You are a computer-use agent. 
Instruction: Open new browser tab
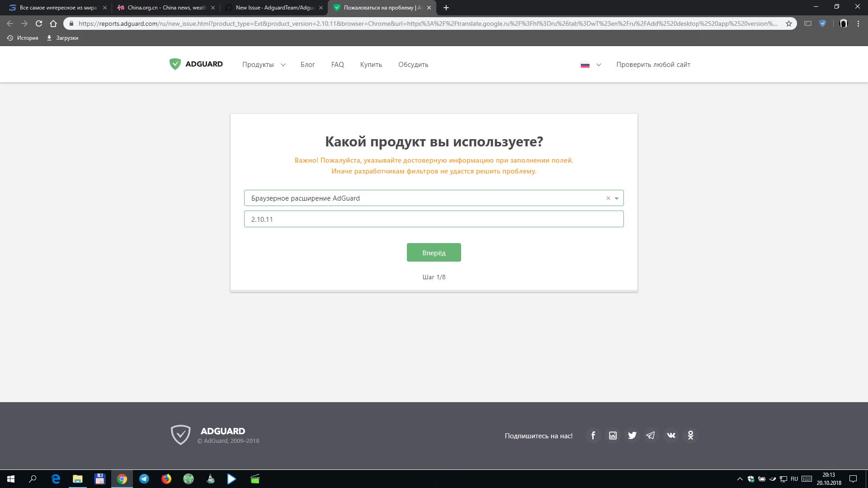pos(446,8)
